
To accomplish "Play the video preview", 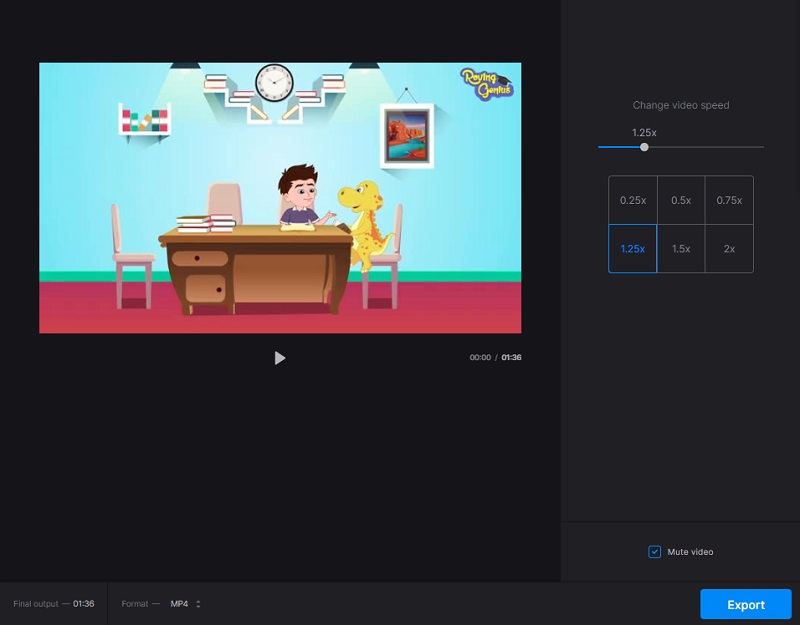I will tap(280, 358).
